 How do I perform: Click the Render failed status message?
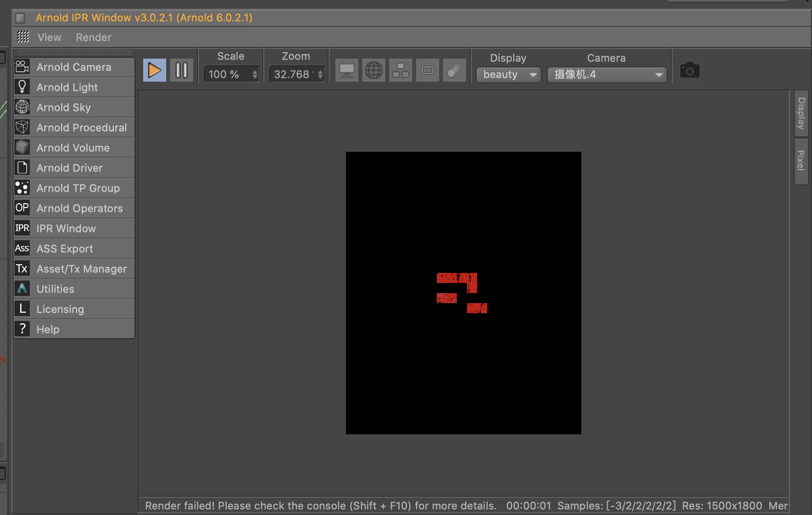[321, 506]
